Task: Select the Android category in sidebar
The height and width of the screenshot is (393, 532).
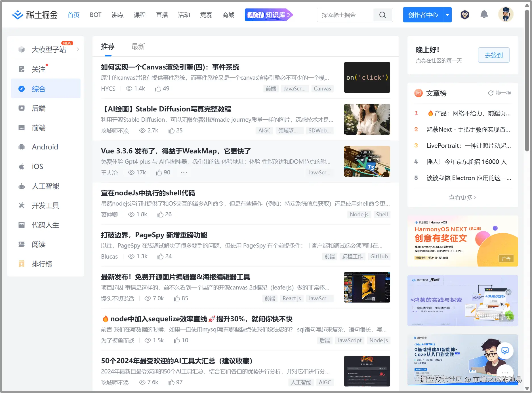Action: coord(45,147)
